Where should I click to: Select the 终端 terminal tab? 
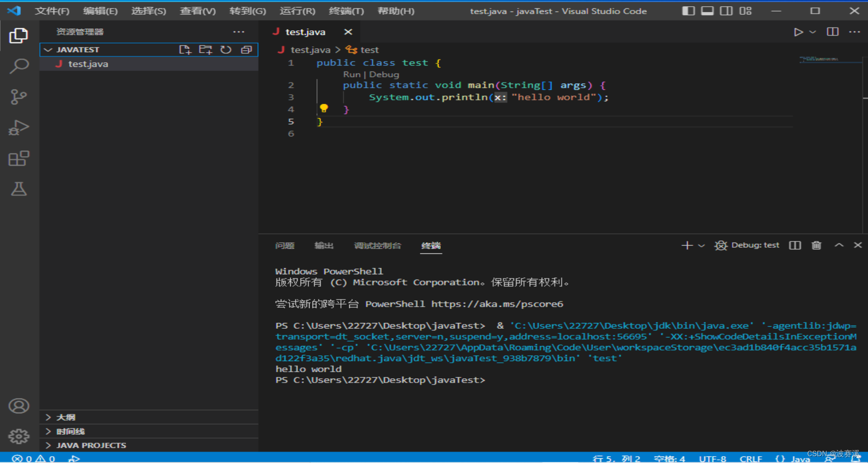pyautogui.click(x=431, y=246)
